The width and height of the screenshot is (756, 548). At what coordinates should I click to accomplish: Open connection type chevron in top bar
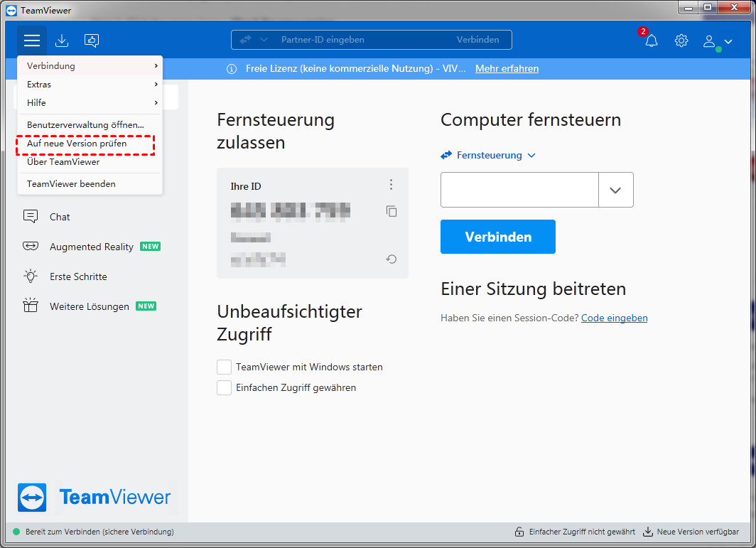point(264,40)
